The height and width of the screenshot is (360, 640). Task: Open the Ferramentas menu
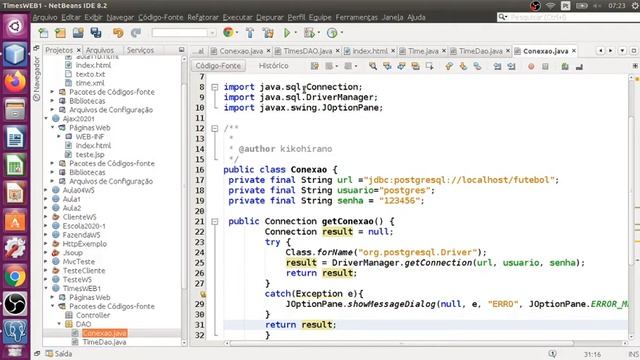pyautogui.click(x=356, y=18)
